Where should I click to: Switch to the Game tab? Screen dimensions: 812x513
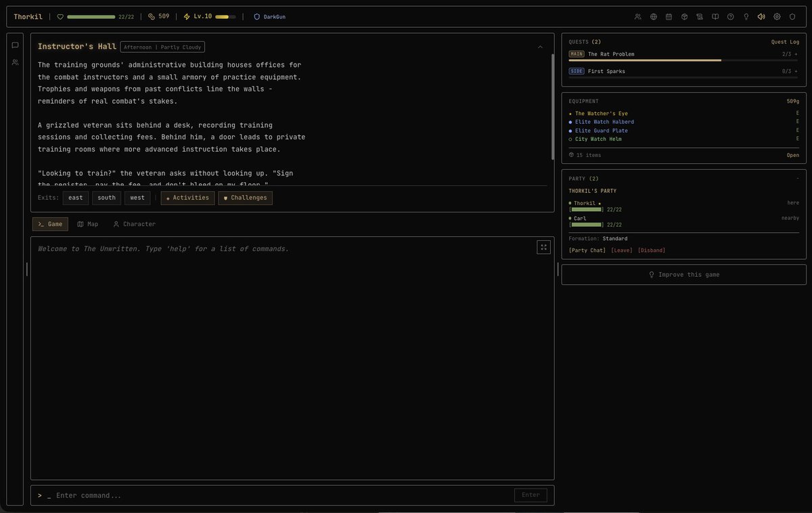50,224
